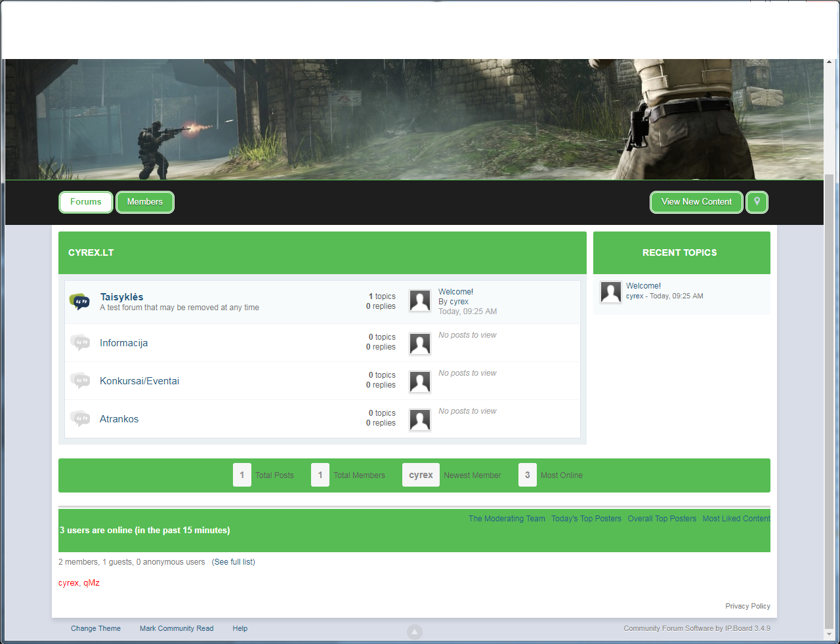Open the Members tab

[145, 202]
